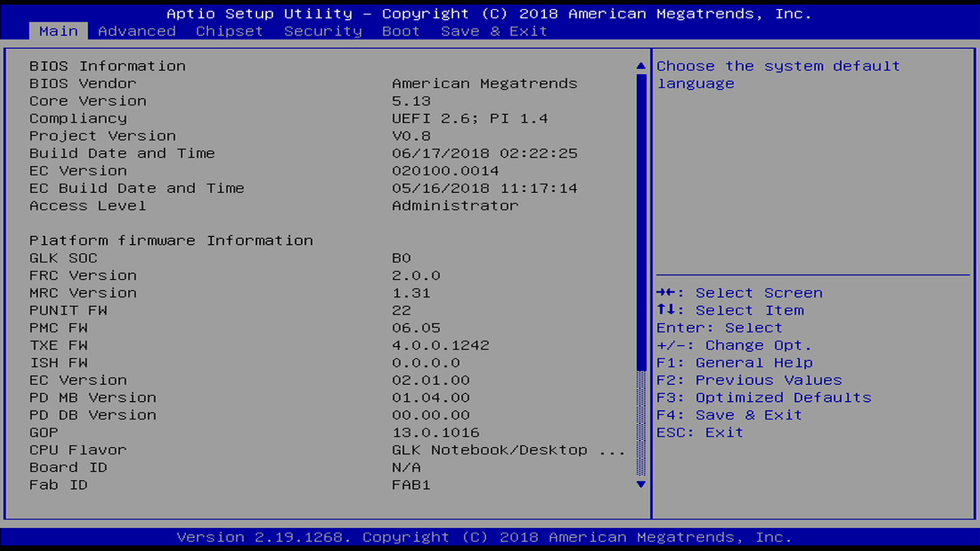Select EC Build Date and Time label
Screen dimensions: 980x551
(x=137, y=188)
